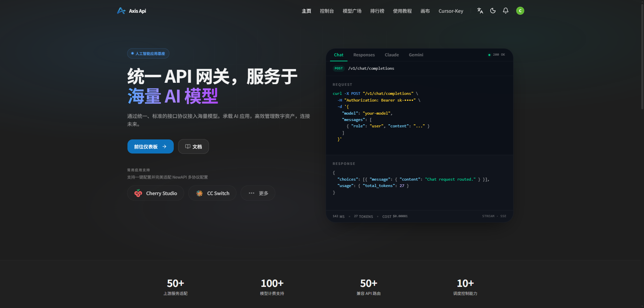
Task: Click the 100+ 模型计费支持 statistic
Action: (x=272, y=287)
